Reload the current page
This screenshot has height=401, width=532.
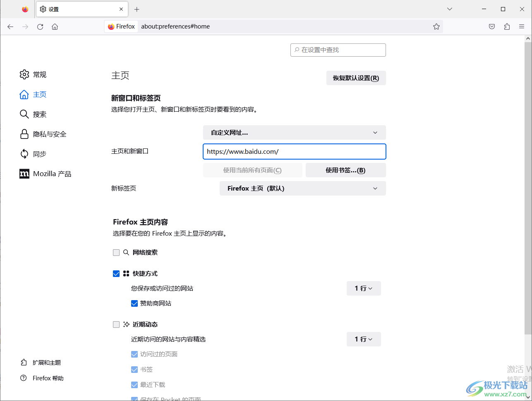point(40,26)
